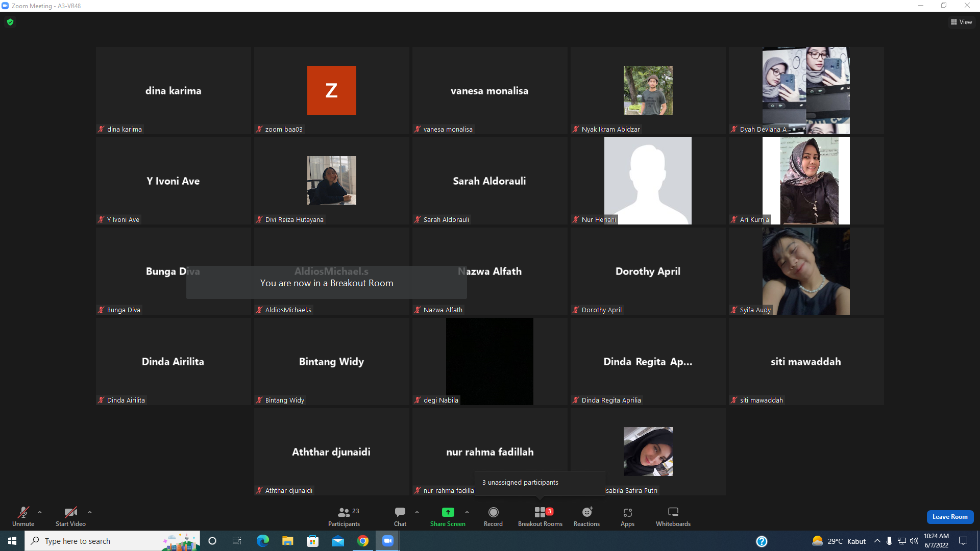The image size is (980, 551).
Task: Open Zoom Apps
Action: point(627,516)
